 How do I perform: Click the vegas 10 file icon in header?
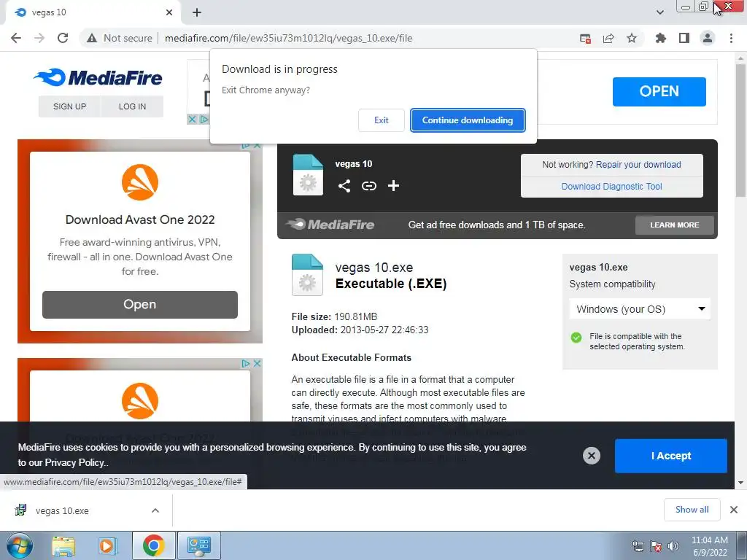(308, 175)
